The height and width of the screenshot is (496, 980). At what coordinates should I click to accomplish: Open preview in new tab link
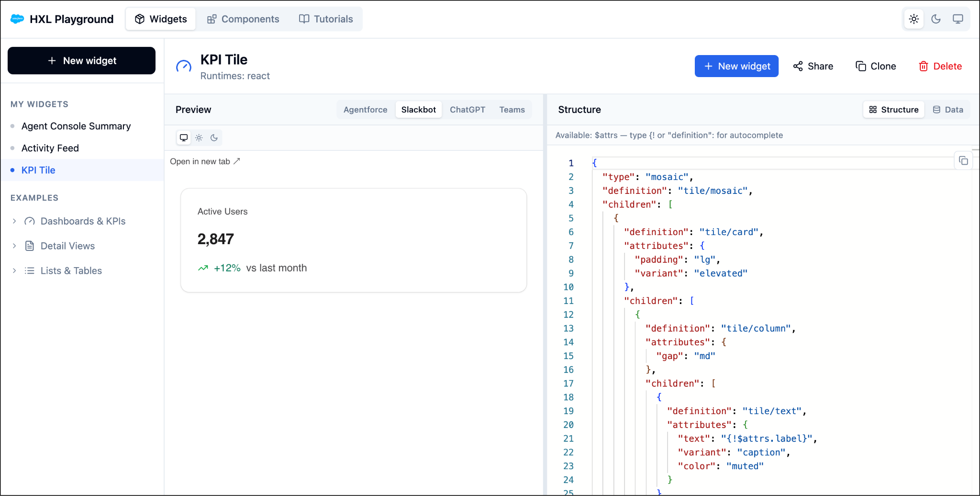click(205, 161)
